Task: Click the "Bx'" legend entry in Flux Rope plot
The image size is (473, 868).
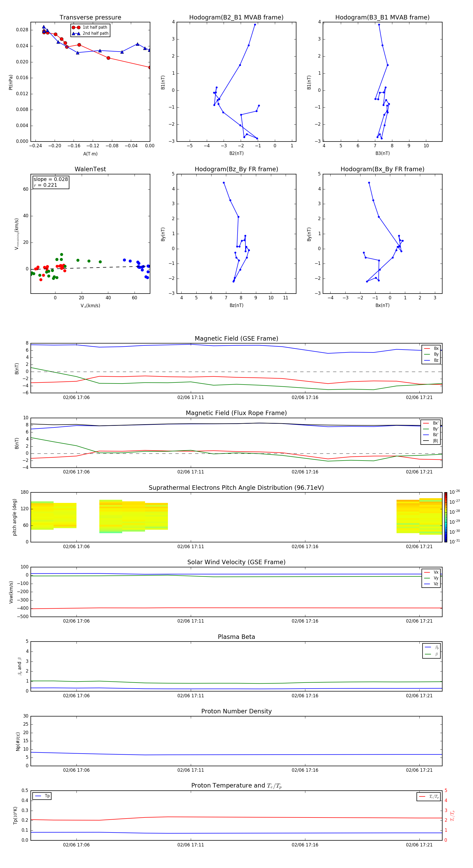Action: pos(431,423)
